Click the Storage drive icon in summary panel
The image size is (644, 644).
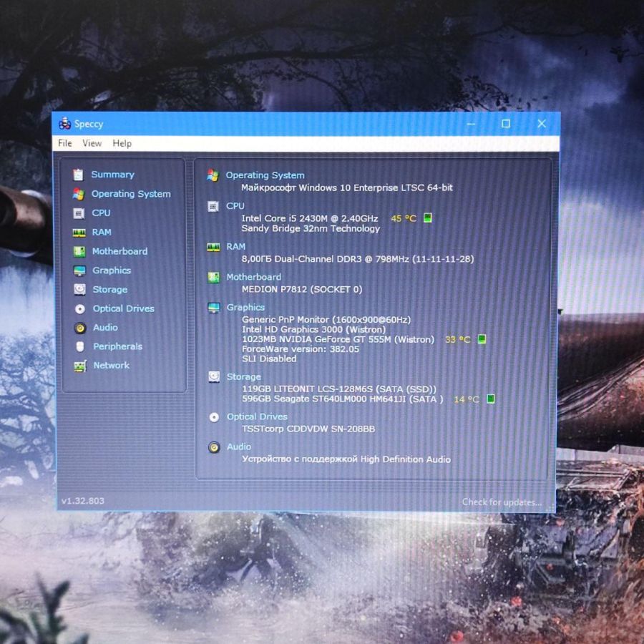pos(214,376)
